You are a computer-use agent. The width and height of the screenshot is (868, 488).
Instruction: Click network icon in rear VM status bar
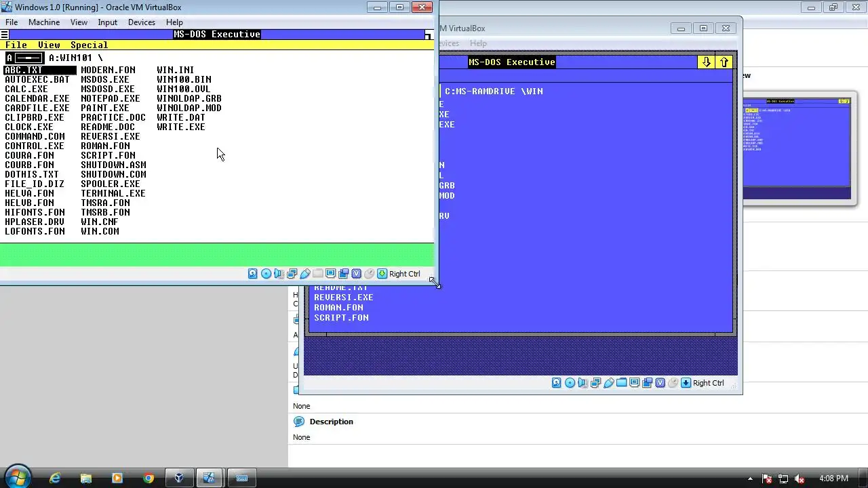(x=595, y=383)
